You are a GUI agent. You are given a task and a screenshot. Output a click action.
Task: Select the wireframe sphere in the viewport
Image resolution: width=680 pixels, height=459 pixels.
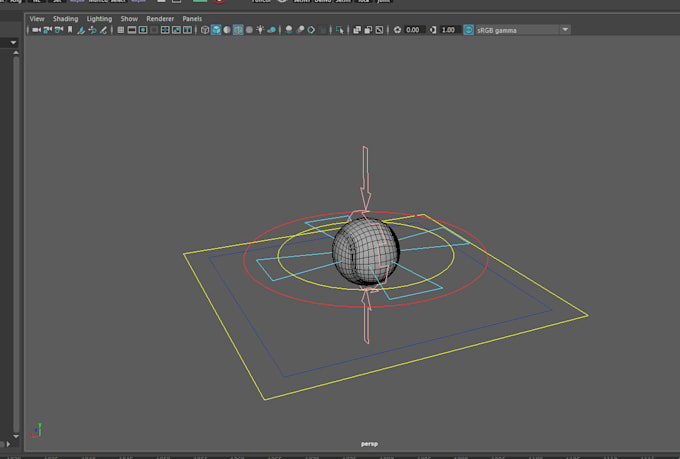tap(365, 252)
